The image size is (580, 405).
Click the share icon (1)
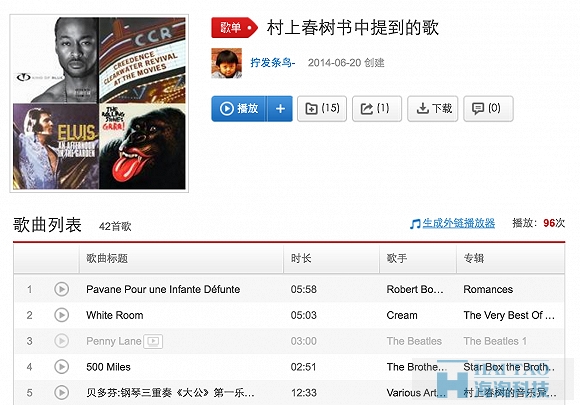(377, 109)
